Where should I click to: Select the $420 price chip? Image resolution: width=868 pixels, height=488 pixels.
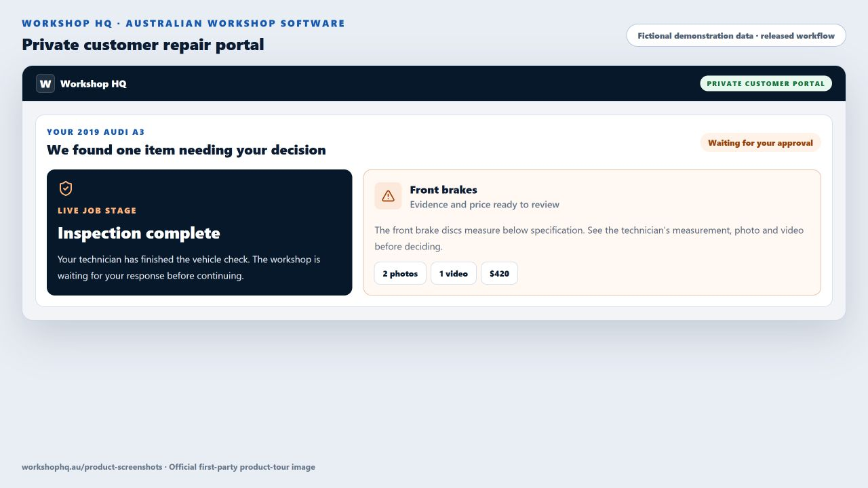pos(499,273)
